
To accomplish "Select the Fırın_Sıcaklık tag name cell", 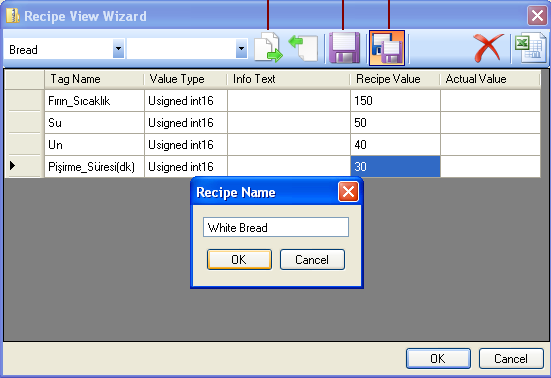I will click(x=94, y=101).
